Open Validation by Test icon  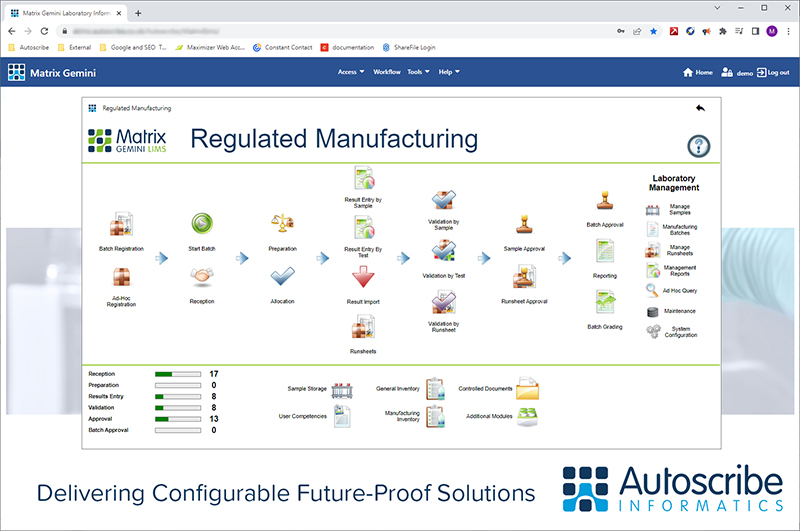(444, 253)
